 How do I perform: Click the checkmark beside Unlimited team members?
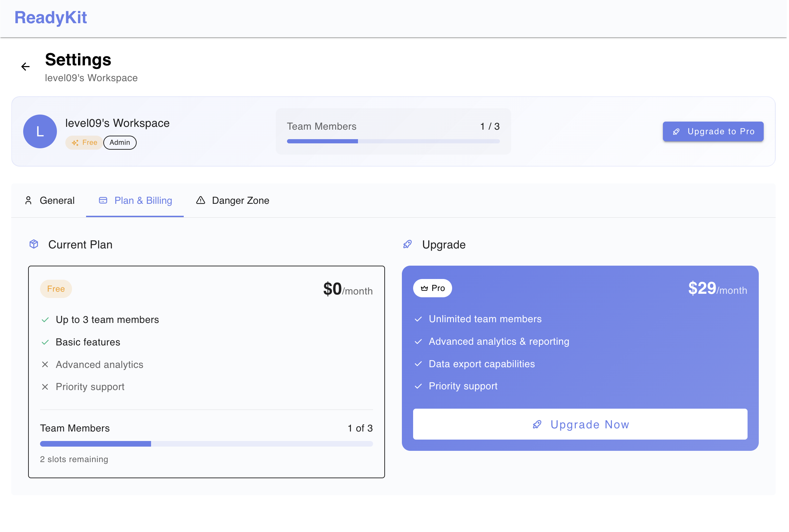(x=418, y=319)
